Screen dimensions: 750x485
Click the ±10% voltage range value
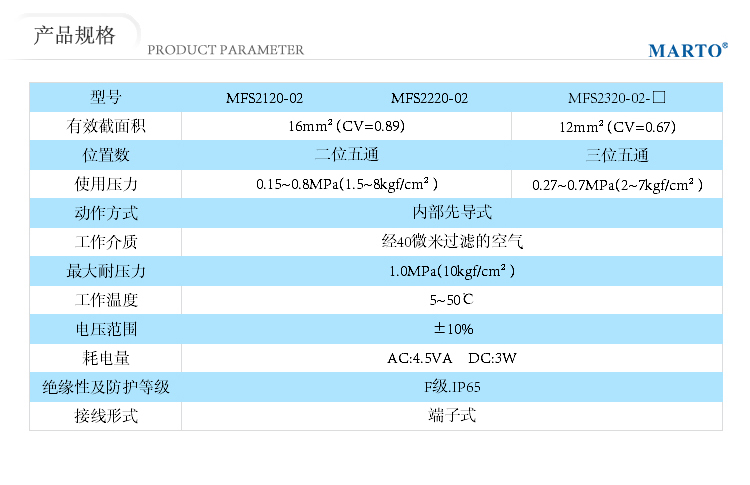[452, 329]
